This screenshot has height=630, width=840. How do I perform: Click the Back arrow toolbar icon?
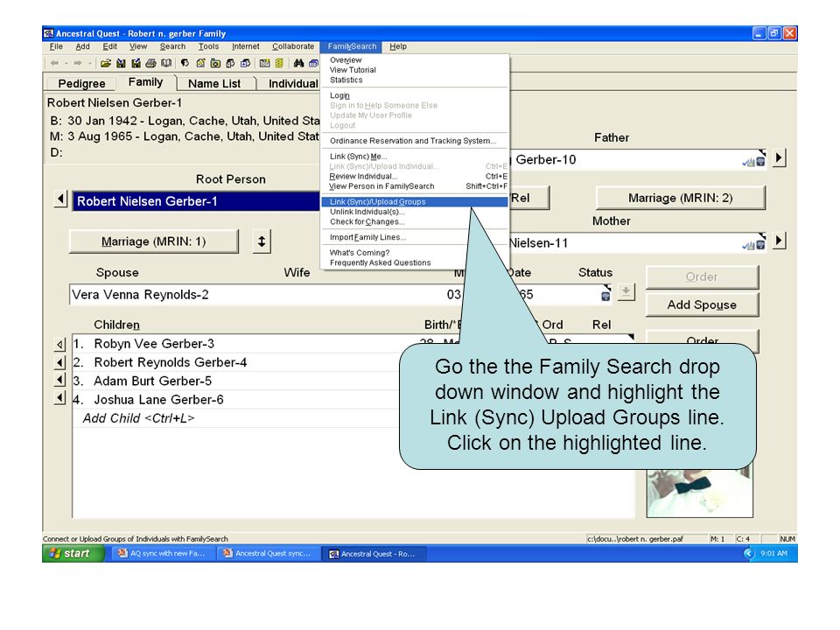coord(54,63)
